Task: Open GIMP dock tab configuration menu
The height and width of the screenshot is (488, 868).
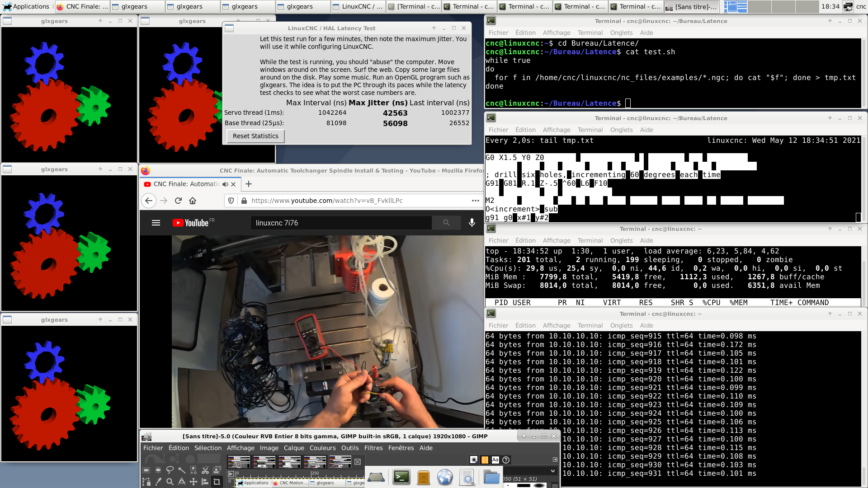Action: point(555,460)
